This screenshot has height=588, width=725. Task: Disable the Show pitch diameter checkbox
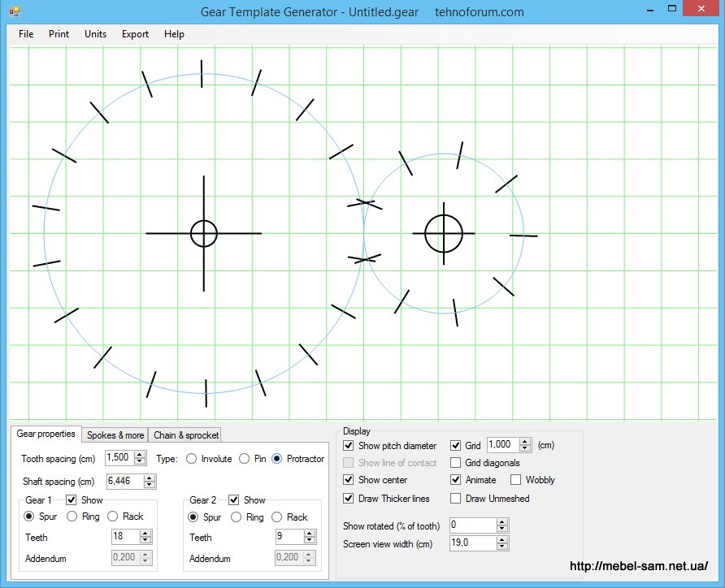[349, 446]
